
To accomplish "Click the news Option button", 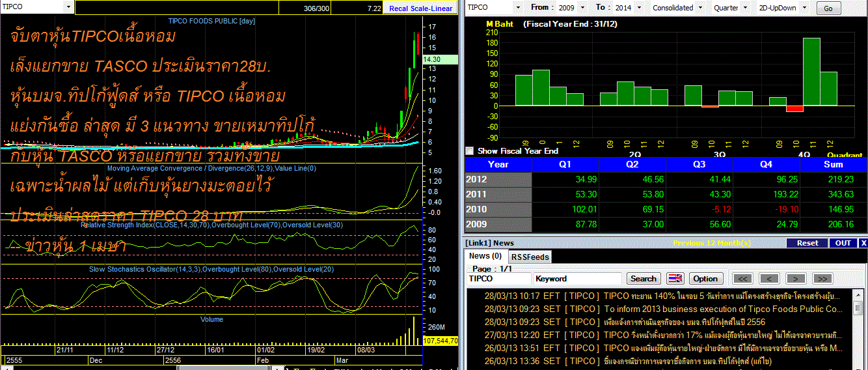I will (705, 278).
